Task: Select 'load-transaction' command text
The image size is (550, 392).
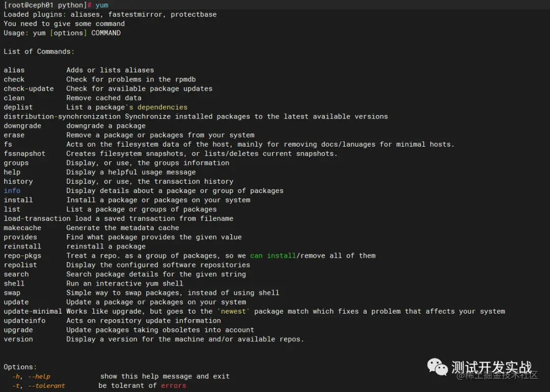Action: (x=37, y=219)
